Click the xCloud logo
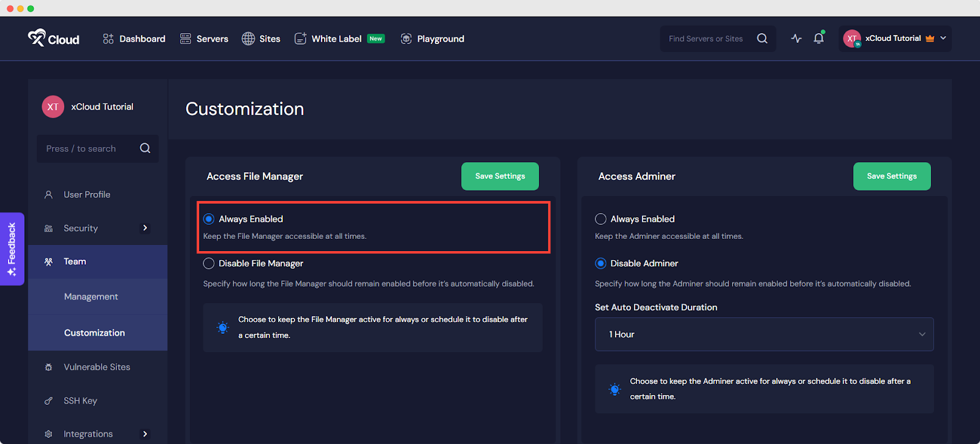The width and height of the screenshot is (980, 444). click(53, 38)
